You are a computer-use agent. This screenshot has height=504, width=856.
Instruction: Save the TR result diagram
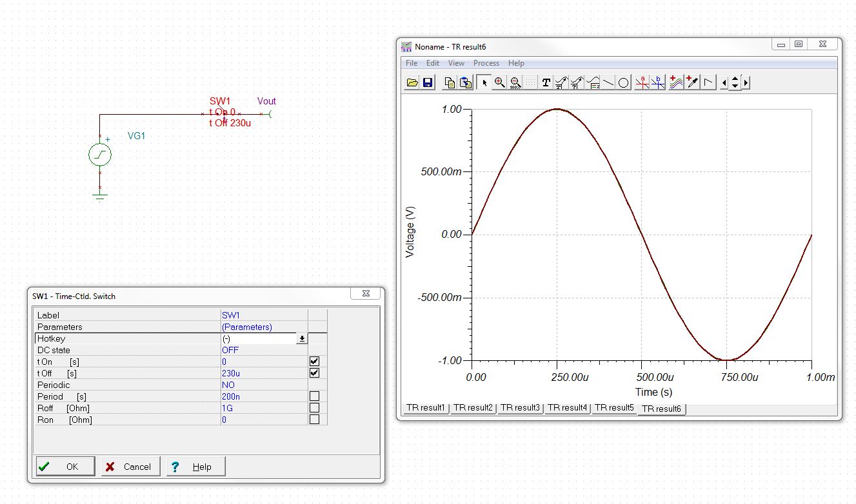pyautogui.click(x=428, y=82)
